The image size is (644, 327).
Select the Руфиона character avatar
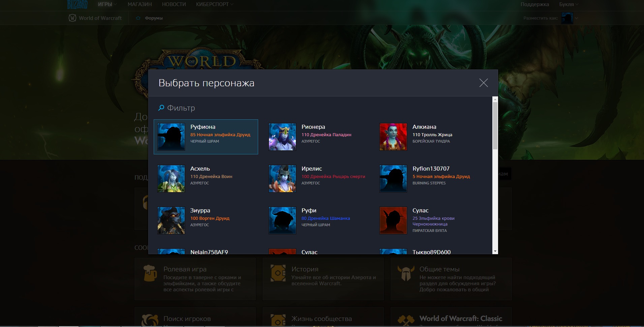(x=171, y=137)
